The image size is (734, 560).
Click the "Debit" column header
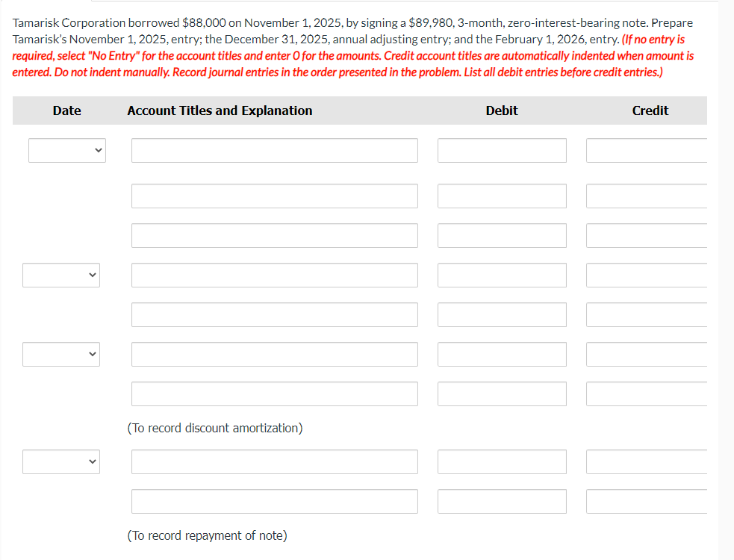pos(502,111)
